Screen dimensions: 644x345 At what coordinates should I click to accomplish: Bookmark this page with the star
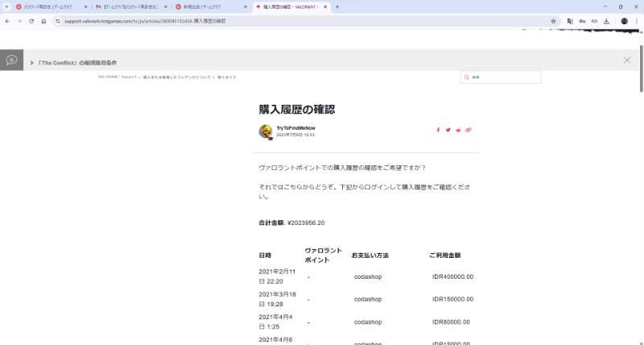click(x=553, y=21)
